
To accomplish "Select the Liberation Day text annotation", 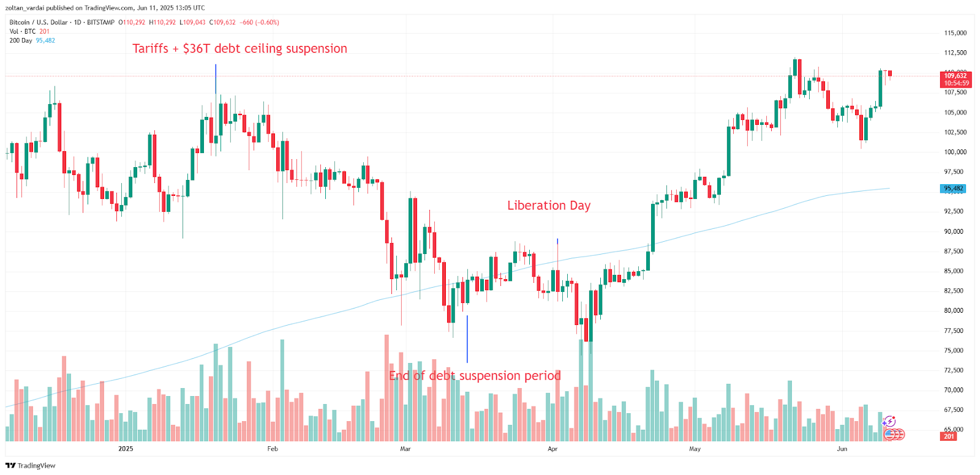I will point(548,206).
